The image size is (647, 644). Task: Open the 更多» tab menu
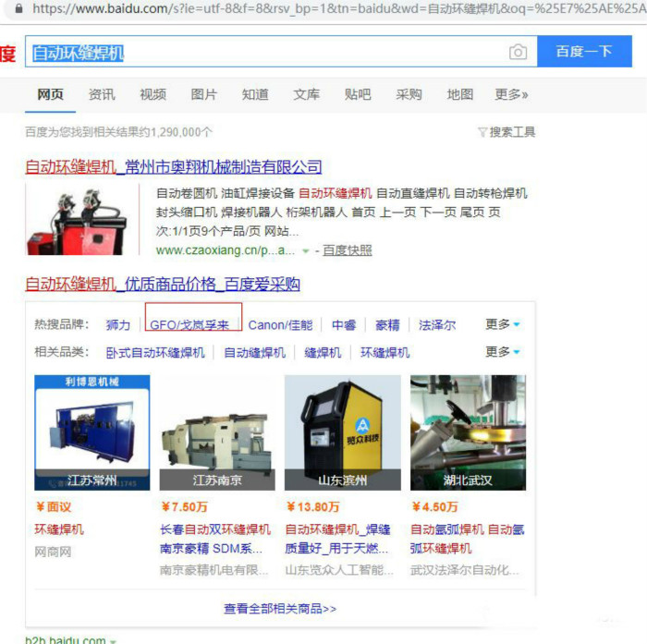[x=511, y=94]
